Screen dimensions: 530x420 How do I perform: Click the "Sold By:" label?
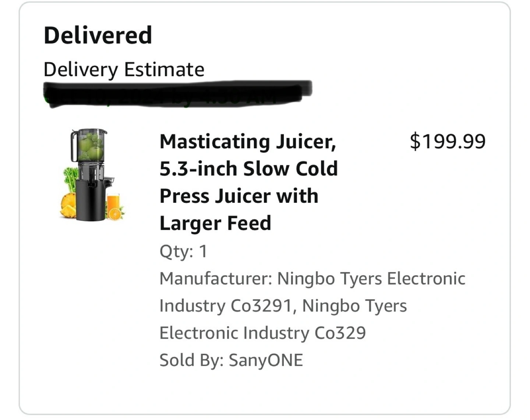(191, 360)
